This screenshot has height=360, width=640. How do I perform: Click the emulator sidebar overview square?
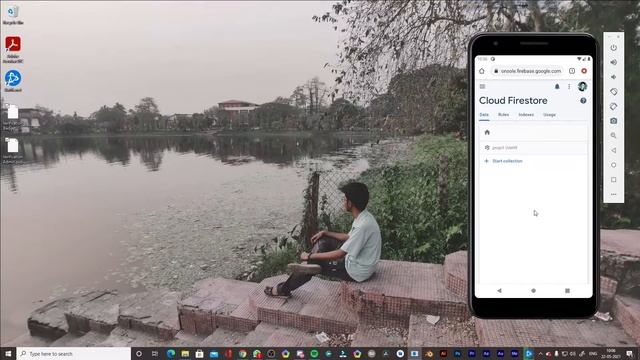(x=613, y=180)
